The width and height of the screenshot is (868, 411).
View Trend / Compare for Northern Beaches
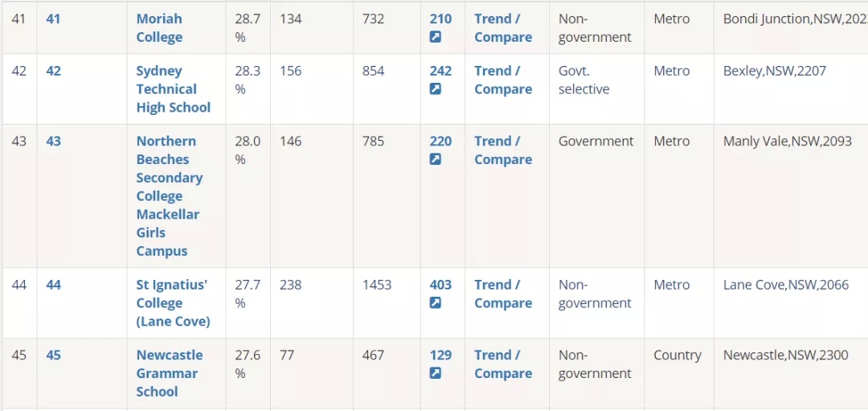(503, 150)
